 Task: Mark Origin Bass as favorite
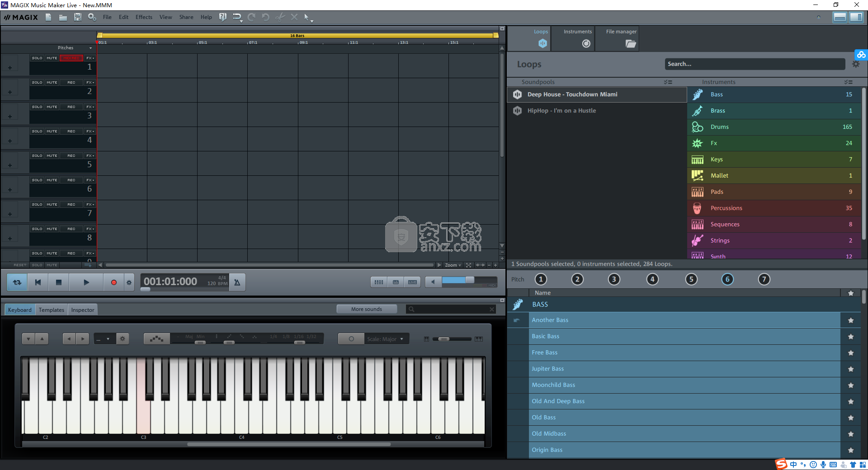click(851, 451)
